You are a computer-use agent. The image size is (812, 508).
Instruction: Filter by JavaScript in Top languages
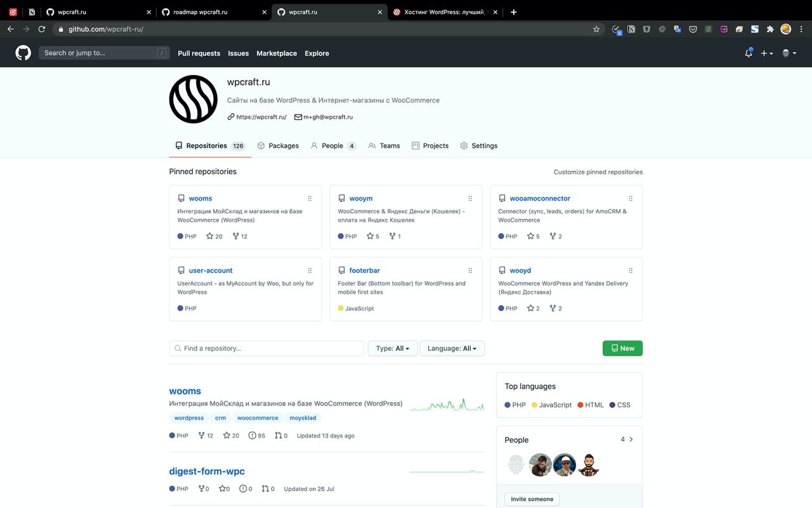pos(552,405)
